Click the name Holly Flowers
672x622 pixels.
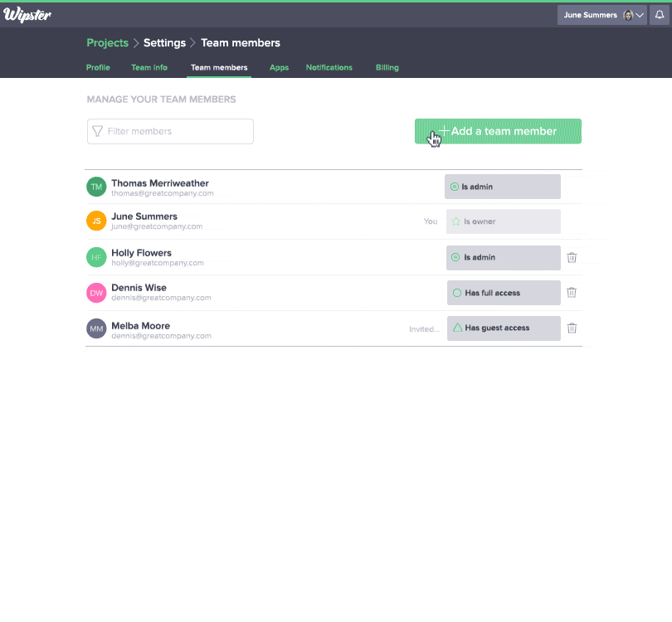(141, 253)
